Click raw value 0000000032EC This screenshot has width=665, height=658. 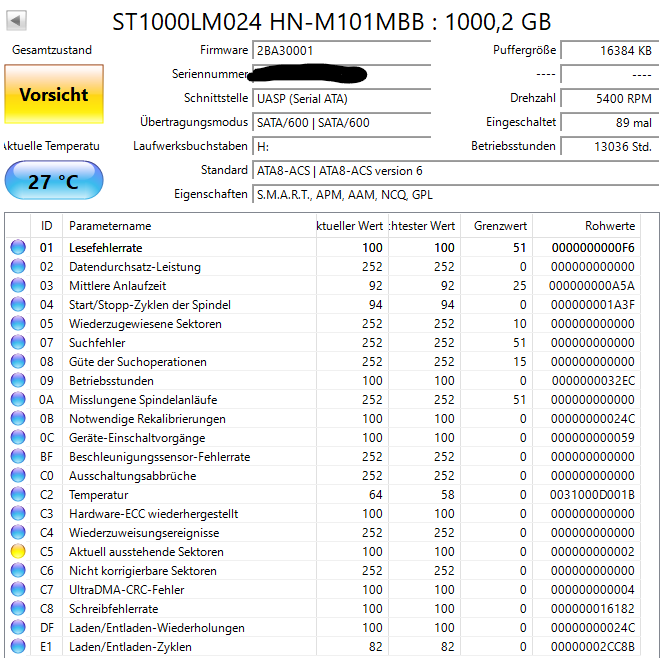(x=593, y=381)
